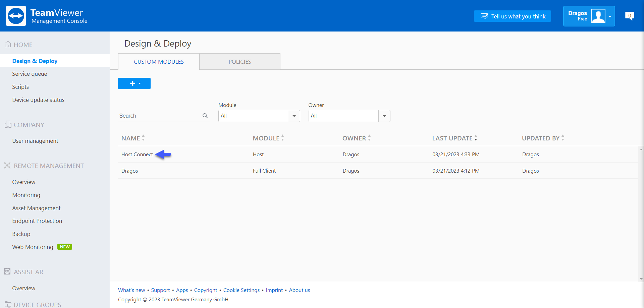
Task: Click the Apps footer link
Action: click(182, 290)
